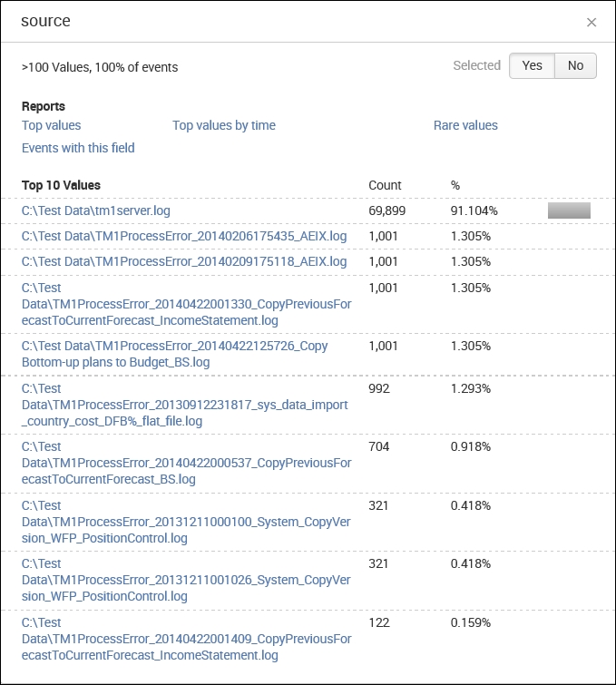Open Top values by time report
This screenshot has height=685, width=616.
pyautogui.click(x=224, y=125)
